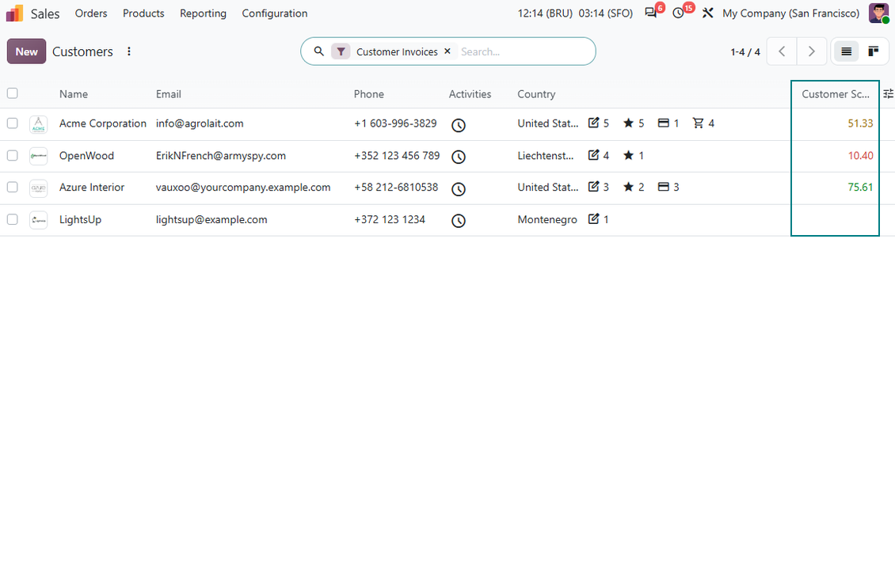Open the activities clock icon in top bar
Screen dimensions: 895x588
[678, 13]
